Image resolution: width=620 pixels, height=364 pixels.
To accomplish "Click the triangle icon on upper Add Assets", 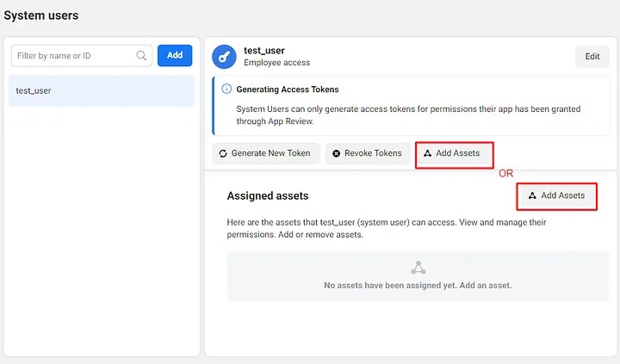I will pos(427,153).
